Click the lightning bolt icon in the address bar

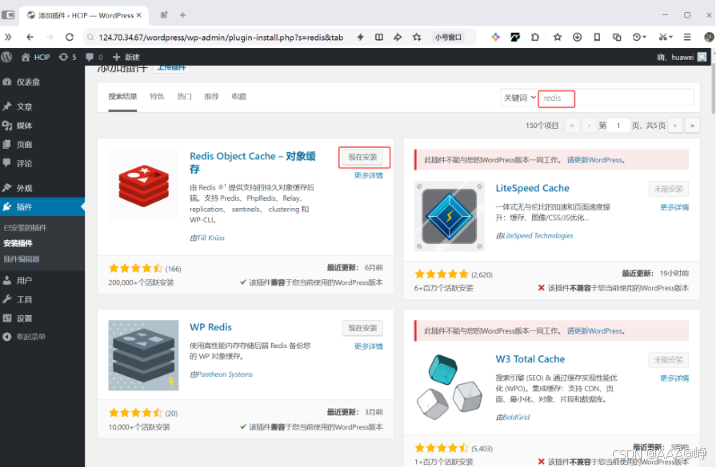pos(360,37)
